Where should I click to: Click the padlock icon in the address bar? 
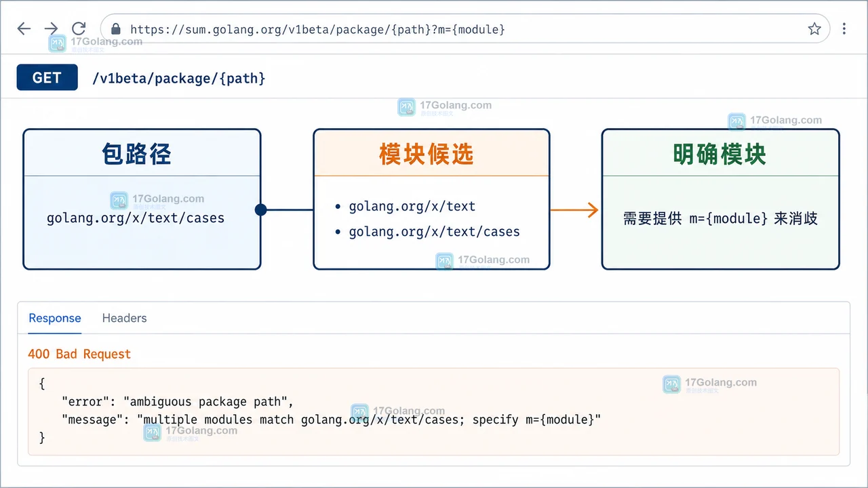pyautogui.click(x=116, y=29)
